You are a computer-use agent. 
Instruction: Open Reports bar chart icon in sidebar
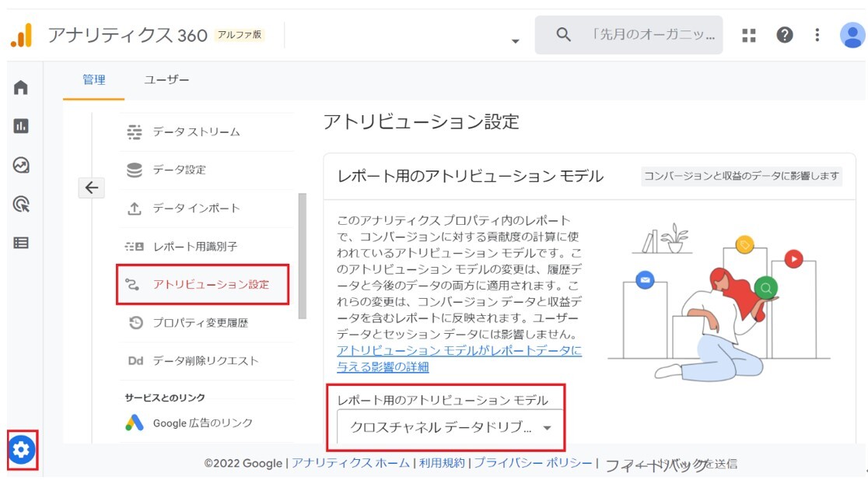click(21, 126)
